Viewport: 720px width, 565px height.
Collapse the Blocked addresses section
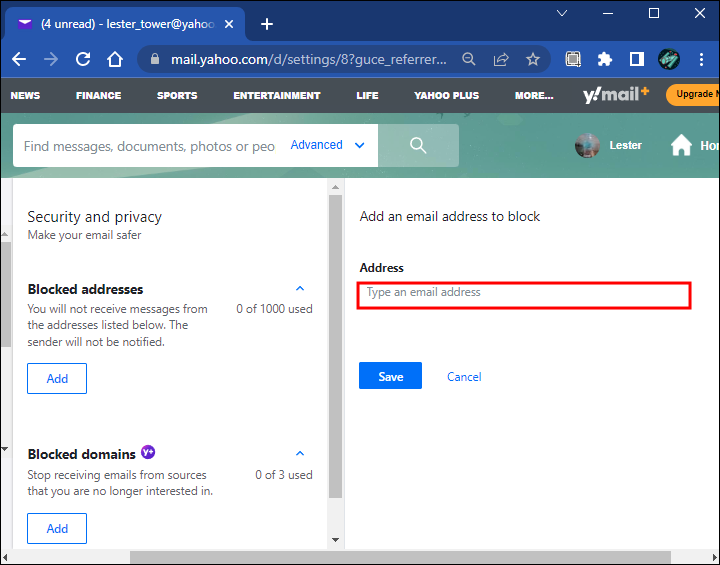pos(300,288)
